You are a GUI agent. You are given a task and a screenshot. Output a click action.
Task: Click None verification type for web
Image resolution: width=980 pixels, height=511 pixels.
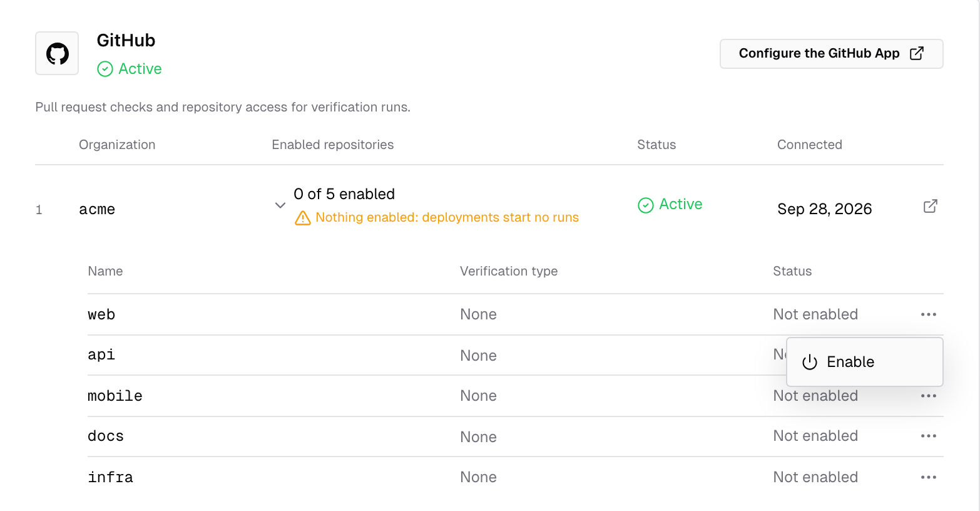[478, 314]
